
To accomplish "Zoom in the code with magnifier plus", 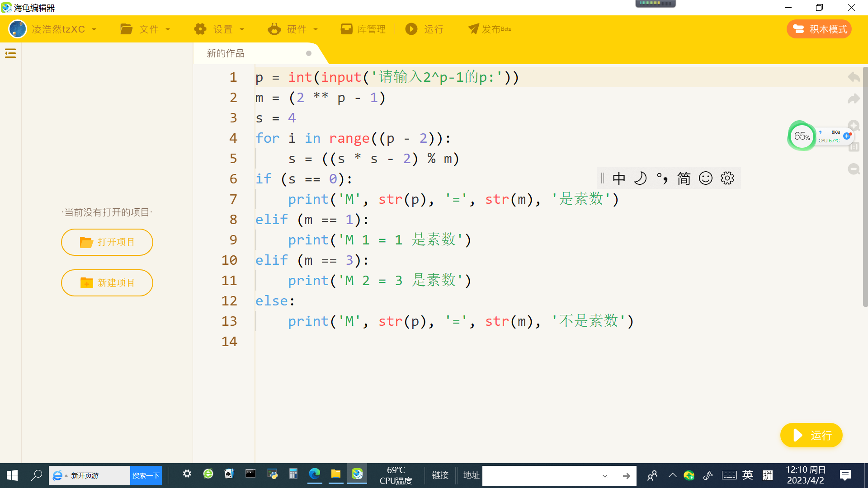I will [x=854, y=126].
